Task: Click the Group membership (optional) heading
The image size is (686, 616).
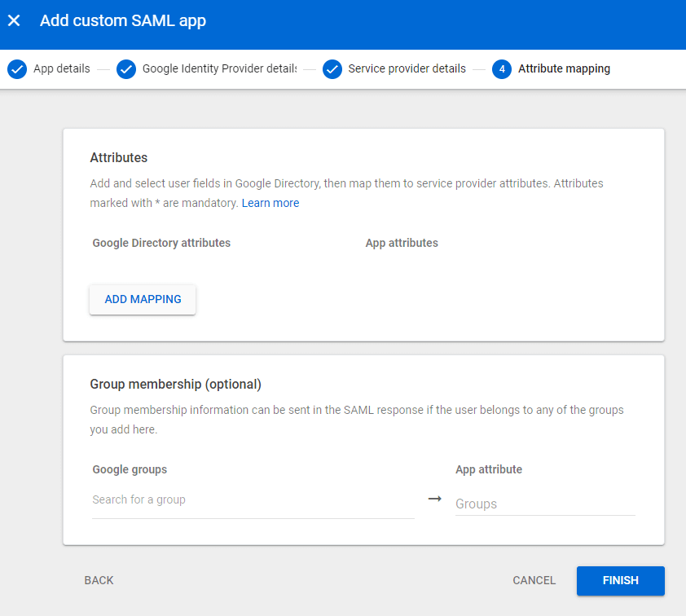Action: 175,384
